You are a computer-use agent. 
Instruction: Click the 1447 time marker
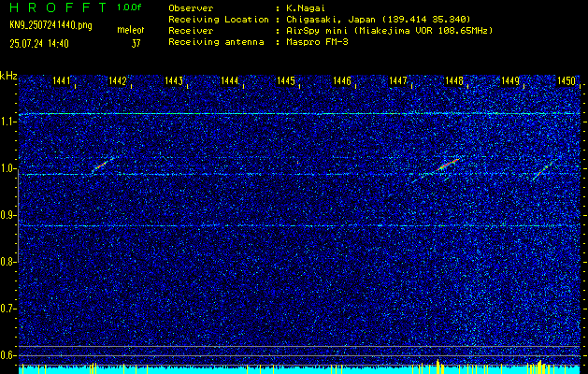point(398,80)
